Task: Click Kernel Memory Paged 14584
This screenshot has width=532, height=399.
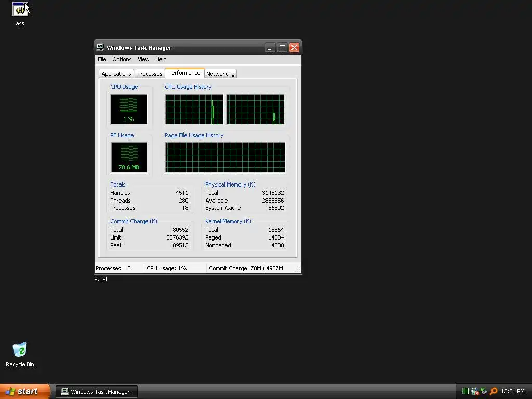Action: 276,237
